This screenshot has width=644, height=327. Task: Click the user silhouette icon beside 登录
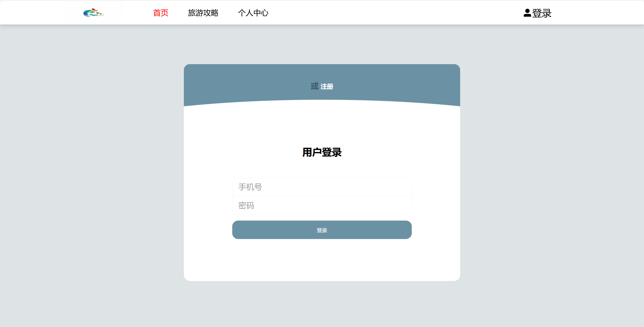pyautogui.click(x=527, y=13)
